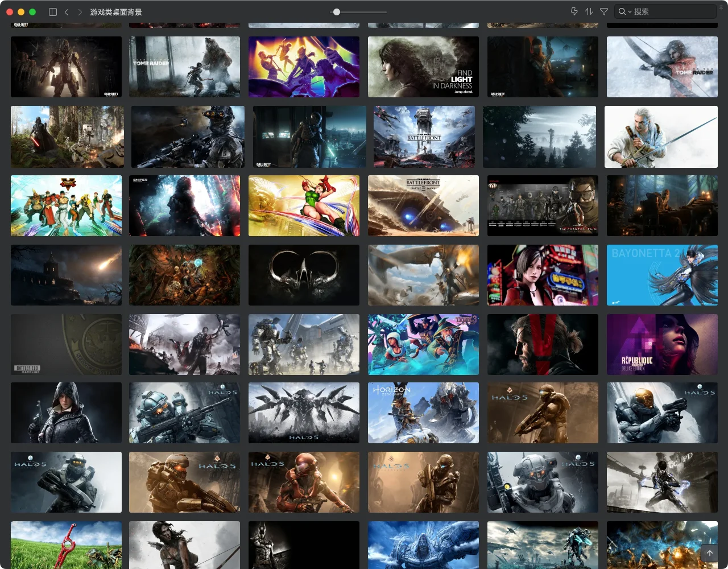Select Battlefront Battle of Jakku wallpaper

(423, 205)
